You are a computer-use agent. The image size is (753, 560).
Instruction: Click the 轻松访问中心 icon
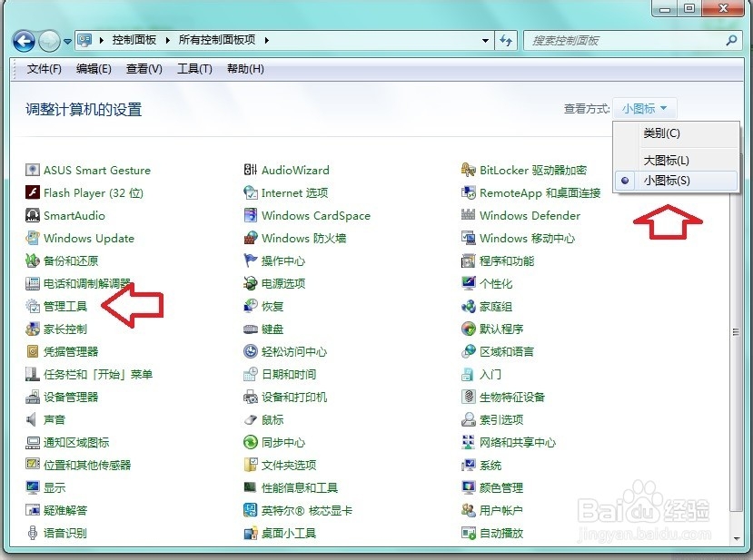[250, 351]
